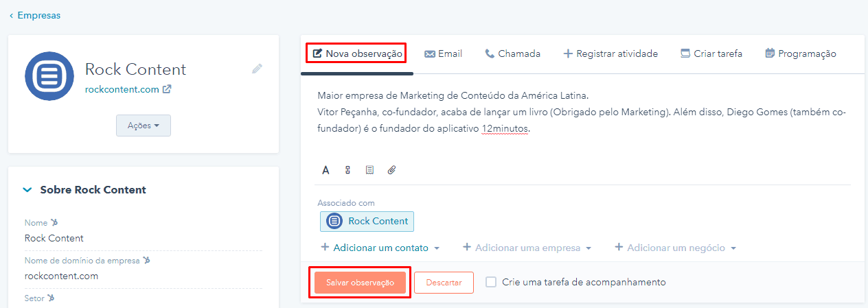Image resolution: width=868 pixels, height=308 pixels.
Task: Click the snippets icon in note toolbar
Action: tap(369, 170)
